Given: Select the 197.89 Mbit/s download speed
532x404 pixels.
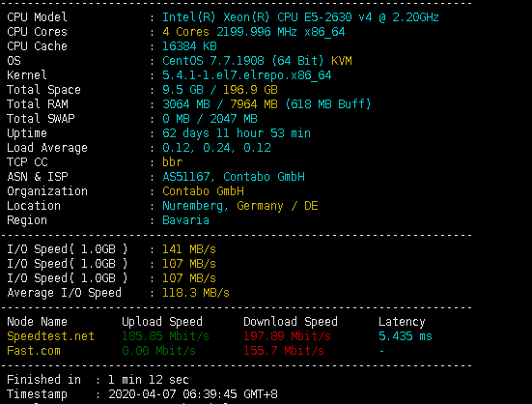Looking at the screenshot, I should click(287, 336).
